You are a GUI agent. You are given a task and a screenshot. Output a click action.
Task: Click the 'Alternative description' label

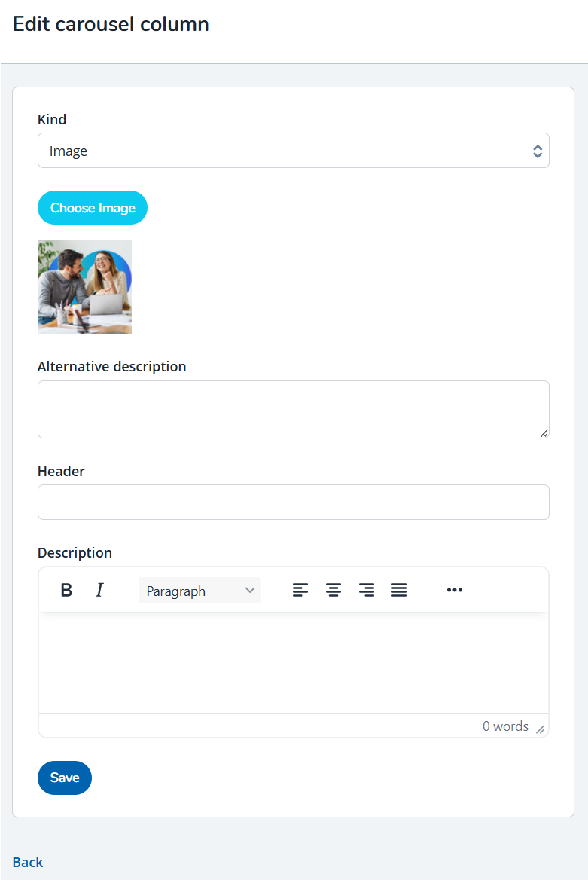click(x=111, y=366)
